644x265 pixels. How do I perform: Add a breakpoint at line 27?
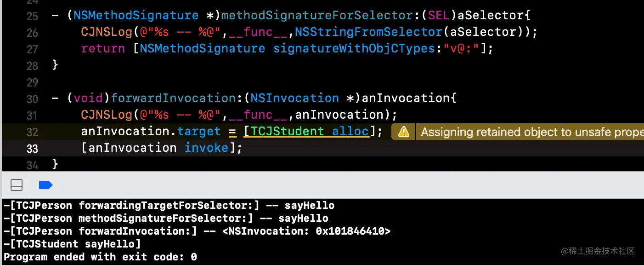[32, 49]
